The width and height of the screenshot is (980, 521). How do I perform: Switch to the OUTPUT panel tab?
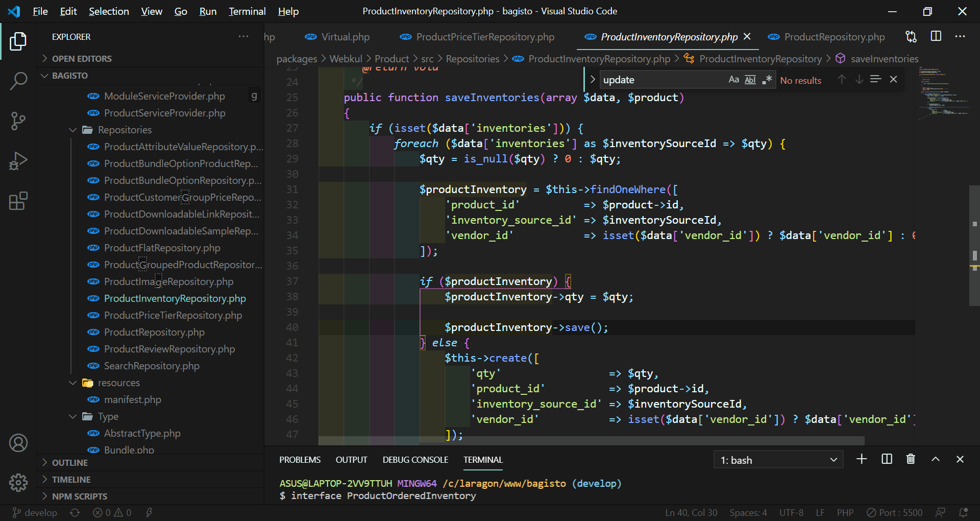coord(351,460)
